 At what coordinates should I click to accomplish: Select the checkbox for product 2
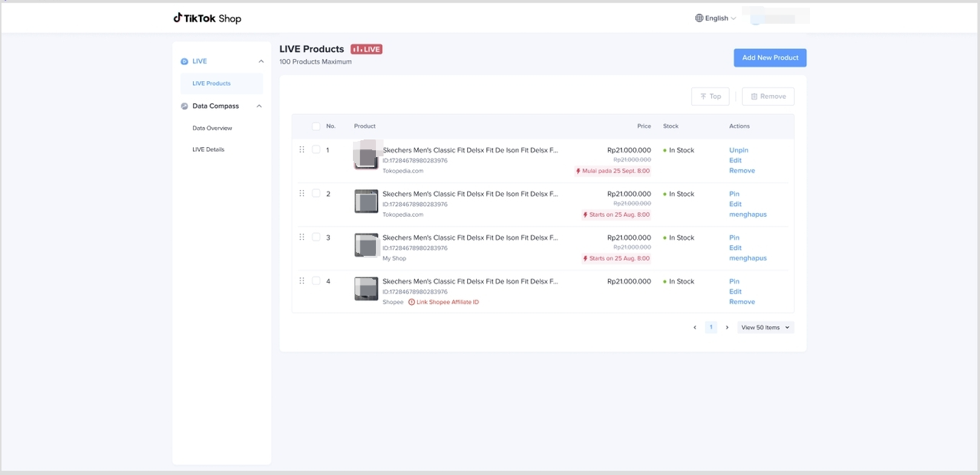316,194
